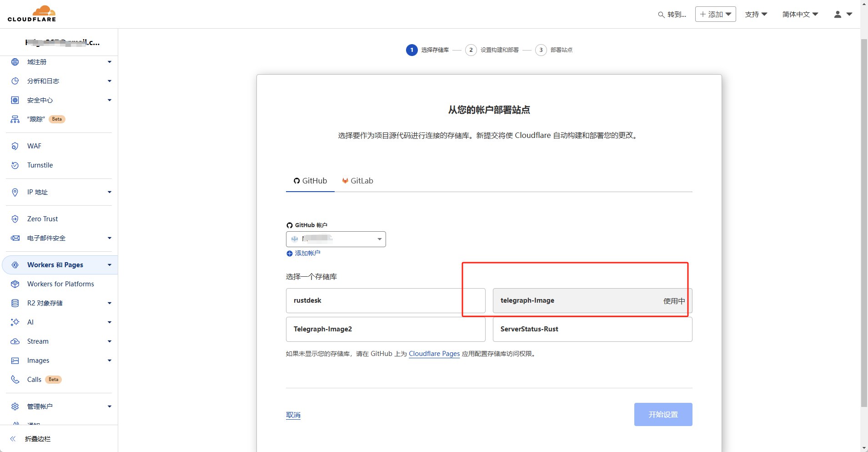Select the rustdesk repository
Viewport: 868px width, 452px height.
point(386,300)
